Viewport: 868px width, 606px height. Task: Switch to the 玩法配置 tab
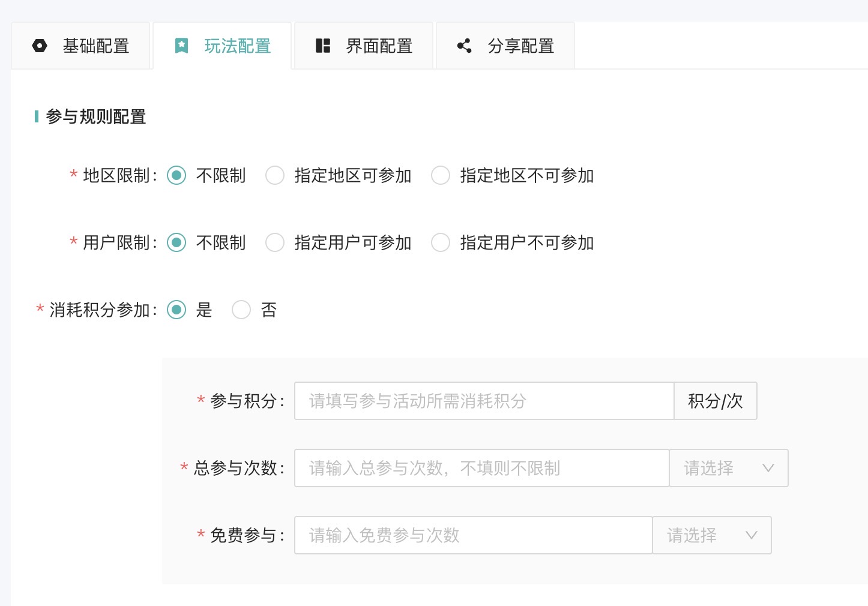(x=222, y=46)
